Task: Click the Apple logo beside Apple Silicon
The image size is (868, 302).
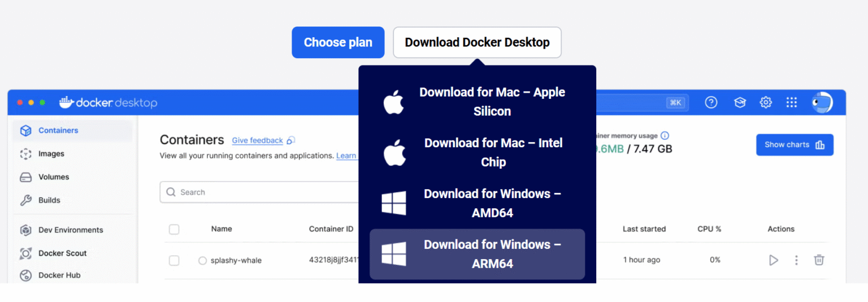Action: point(394,103)
